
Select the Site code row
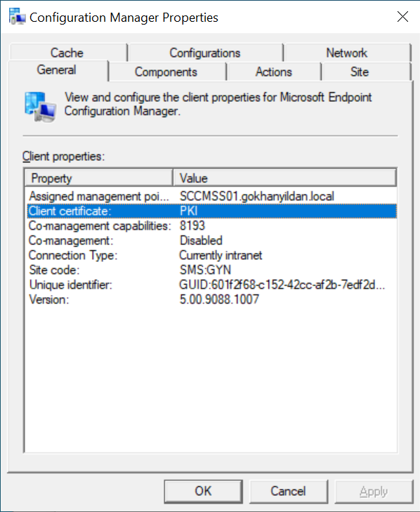click(x=212, y=270)
